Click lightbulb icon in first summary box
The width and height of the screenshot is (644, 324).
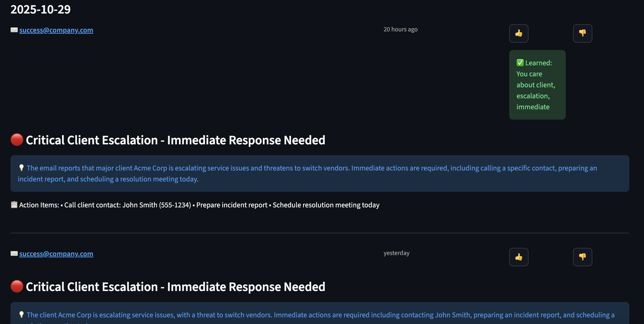pos(22,168)
